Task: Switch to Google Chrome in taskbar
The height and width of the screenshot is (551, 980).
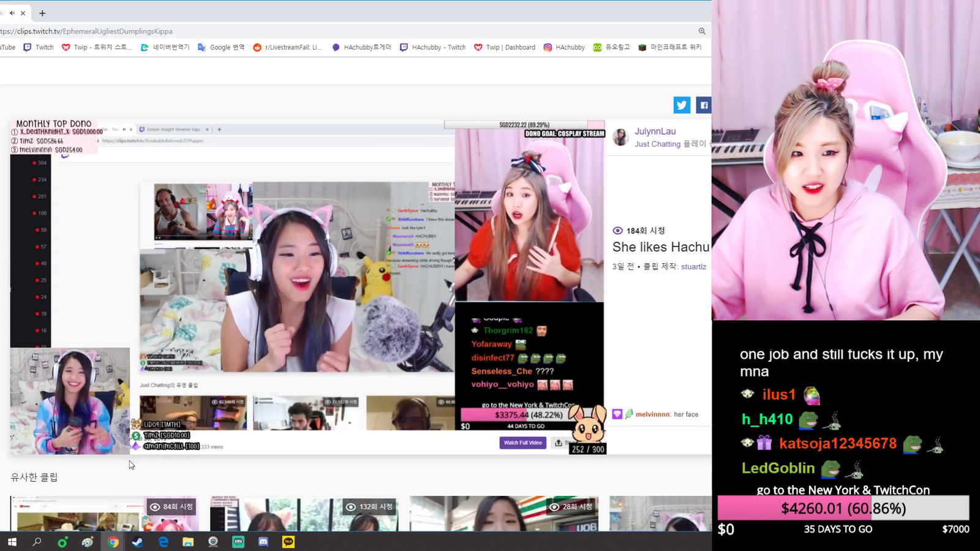Action: click(x=113, y=542)
